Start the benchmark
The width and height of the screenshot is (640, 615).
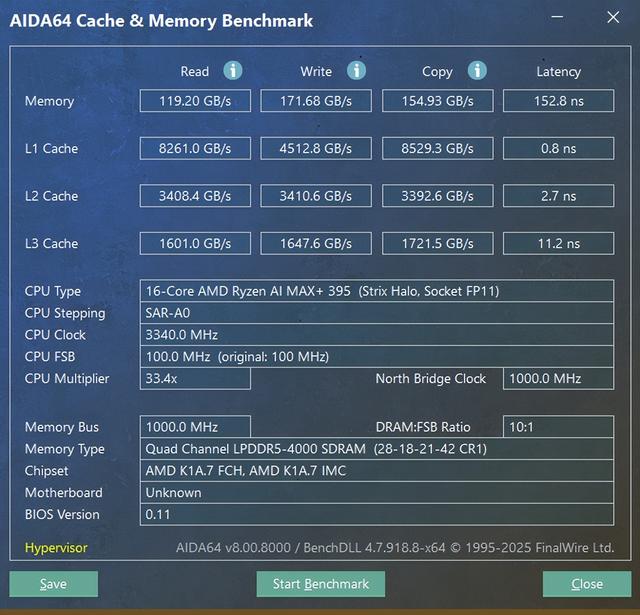pos(320,584)
